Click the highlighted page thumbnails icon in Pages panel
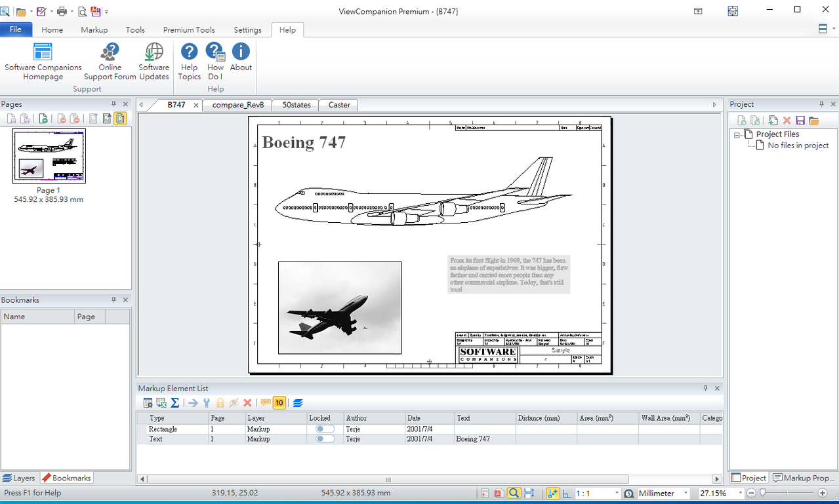839x504 pixels. click(120, 119)
